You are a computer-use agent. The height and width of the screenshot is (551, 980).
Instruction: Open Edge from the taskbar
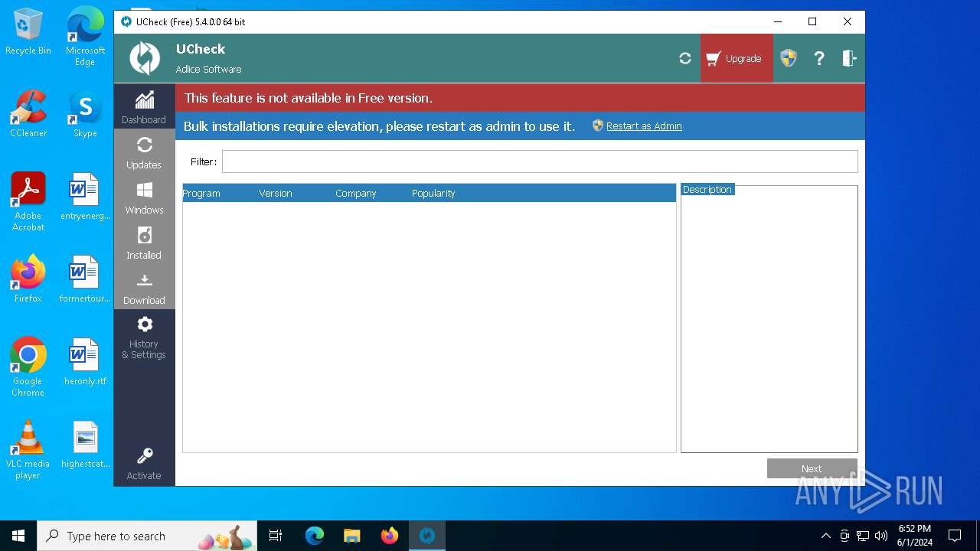(315, 536)
